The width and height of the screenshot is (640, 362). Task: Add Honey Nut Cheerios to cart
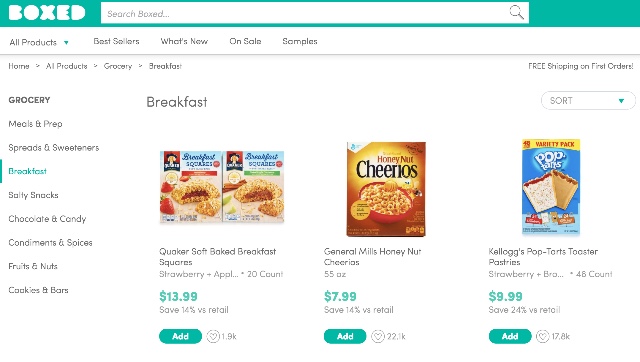345,336
